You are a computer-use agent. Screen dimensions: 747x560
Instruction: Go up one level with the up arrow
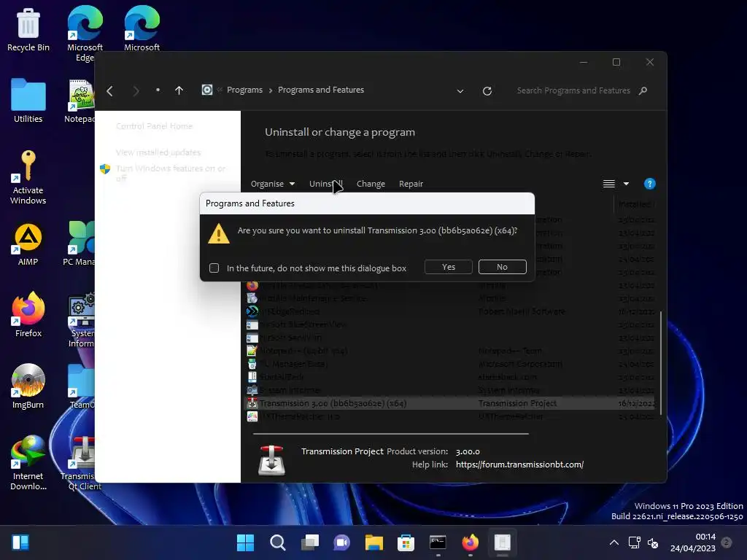(179, 90)
